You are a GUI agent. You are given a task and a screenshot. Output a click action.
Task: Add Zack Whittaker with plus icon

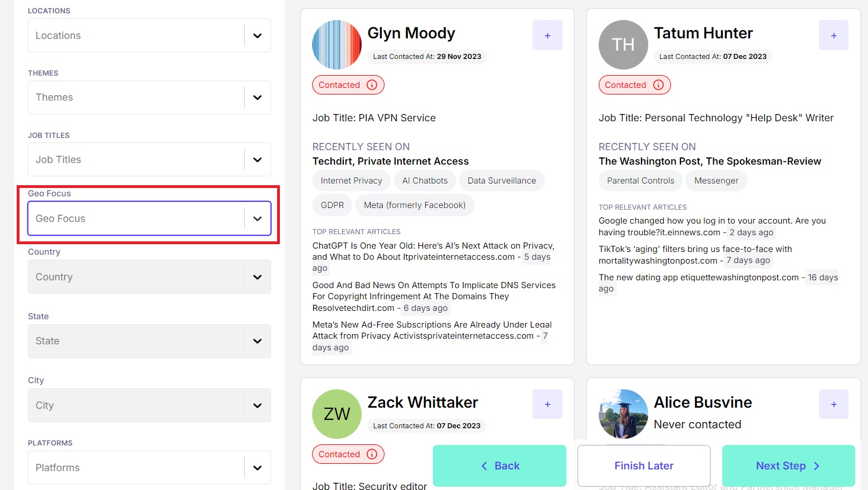click(x=548, y=404)
